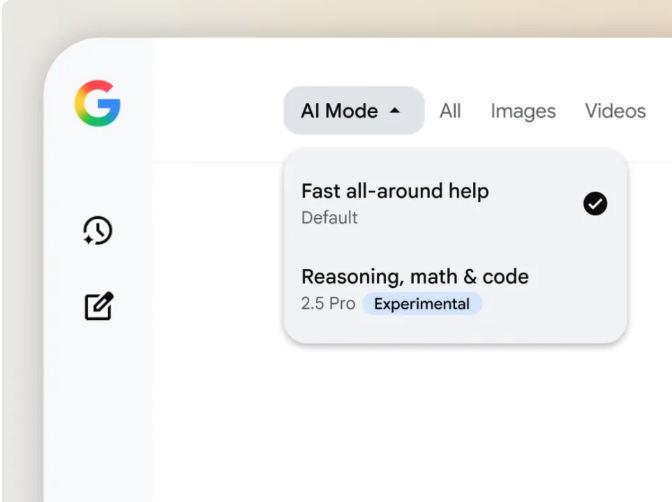Click the Default subtitle text

tap(329, 218)
